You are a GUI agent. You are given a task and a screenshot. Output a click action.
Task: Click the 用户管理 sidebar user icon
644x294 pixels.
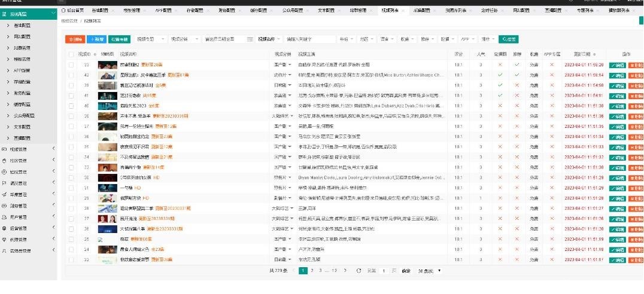click(x=4, y=217)
